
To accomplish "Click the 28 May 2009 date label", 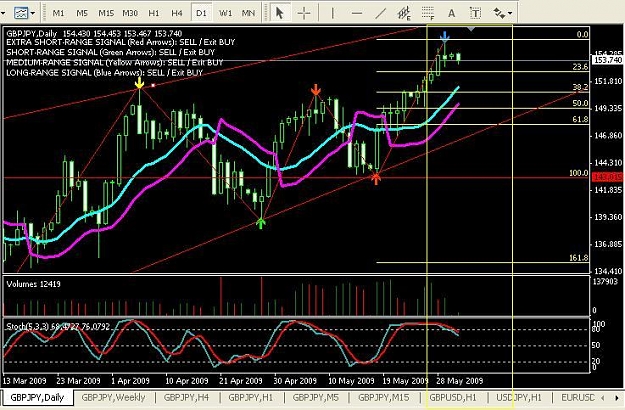I will coord(459,381).
